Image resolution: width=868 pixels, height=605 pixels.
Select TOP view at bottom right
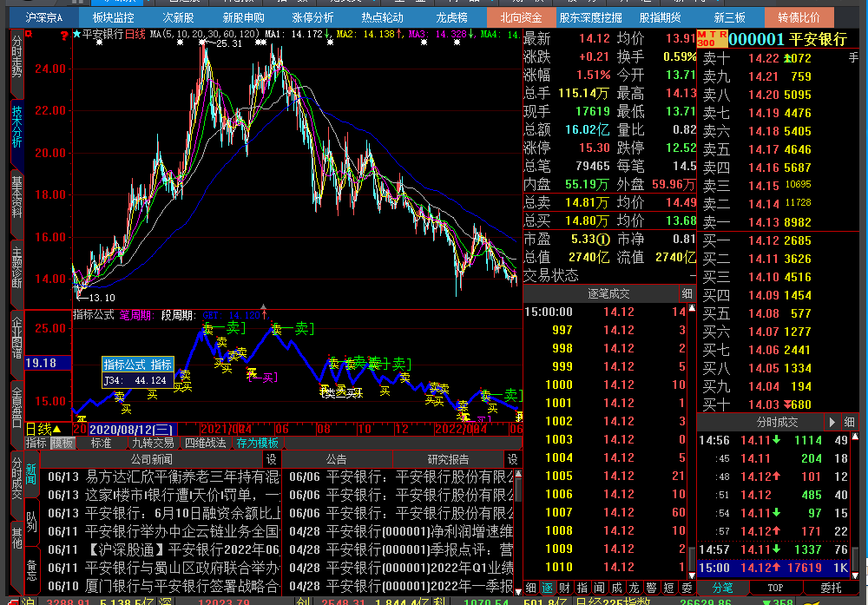coord(775,588)
